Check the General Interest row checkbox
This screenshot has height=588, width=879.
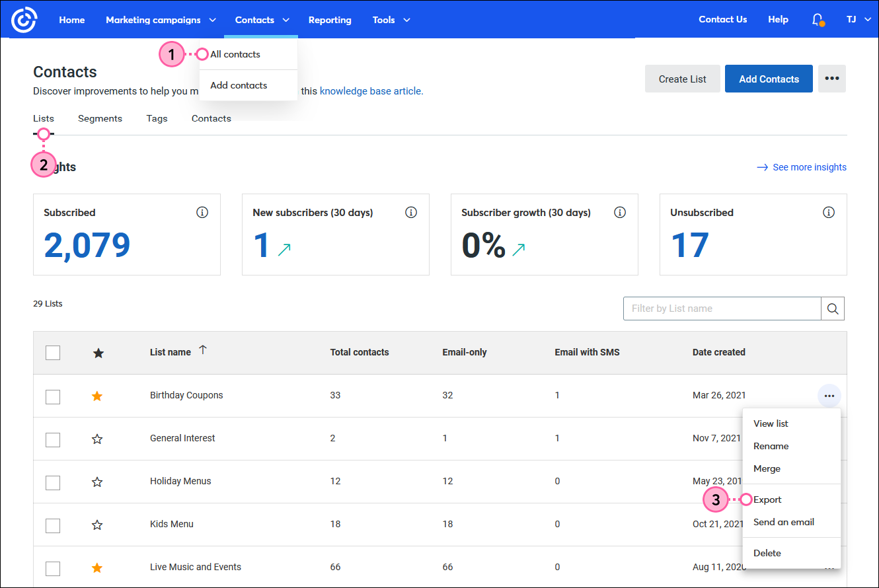tap(53, 439)
